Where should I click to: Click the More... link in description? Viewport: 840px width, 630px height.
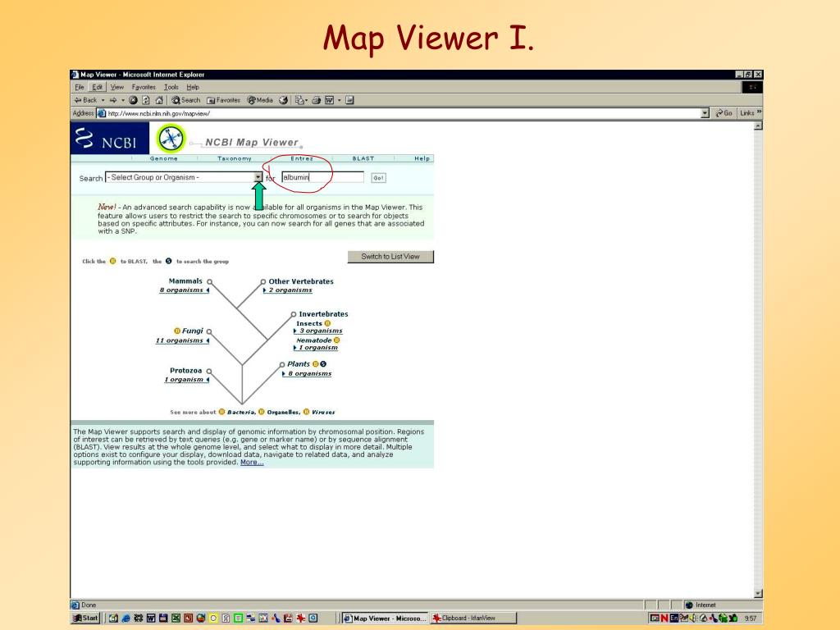252,463
